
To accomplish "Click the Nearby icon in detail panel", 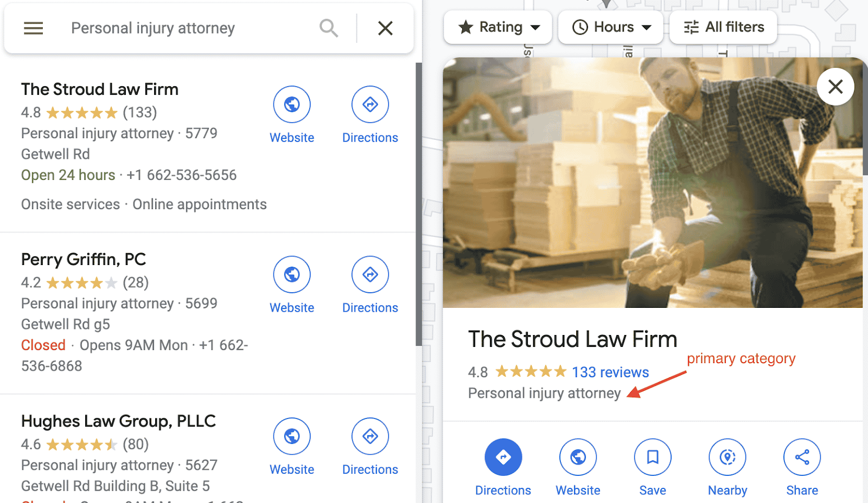I will [x=727, y=457].
